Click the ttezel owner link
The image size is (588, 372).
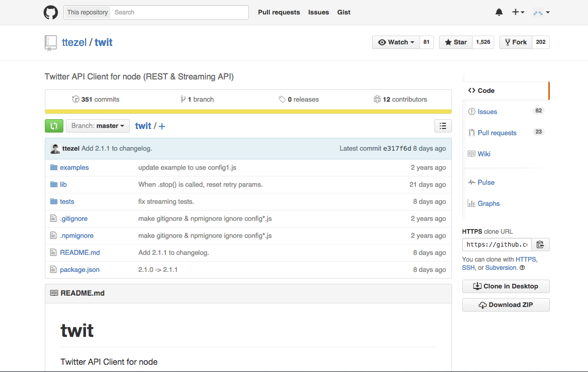pyautogui.click(x=74, y=42)
